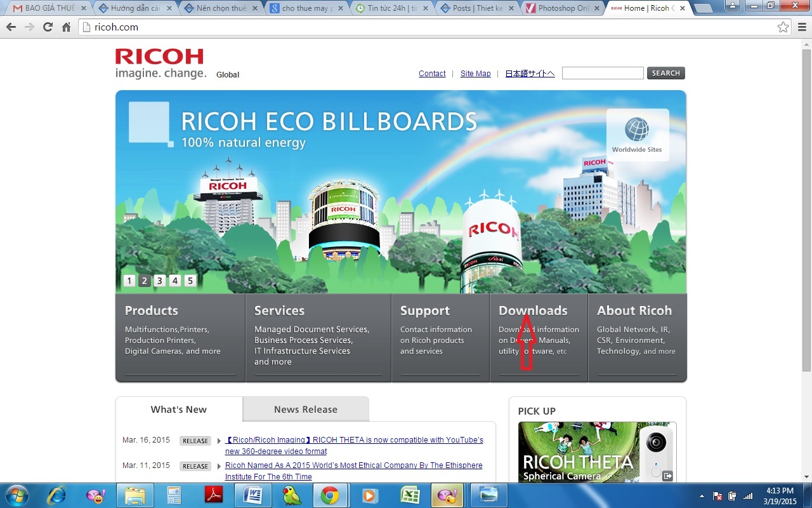Show slide 5 of the banner
This screenshot has height=508, width=812.
190,281
